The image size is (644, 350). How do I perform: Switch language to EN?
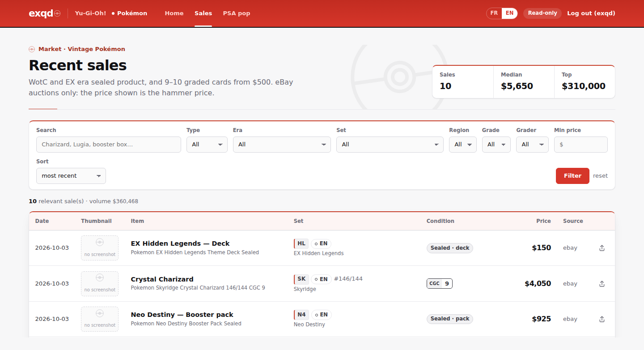click(509, 13)
